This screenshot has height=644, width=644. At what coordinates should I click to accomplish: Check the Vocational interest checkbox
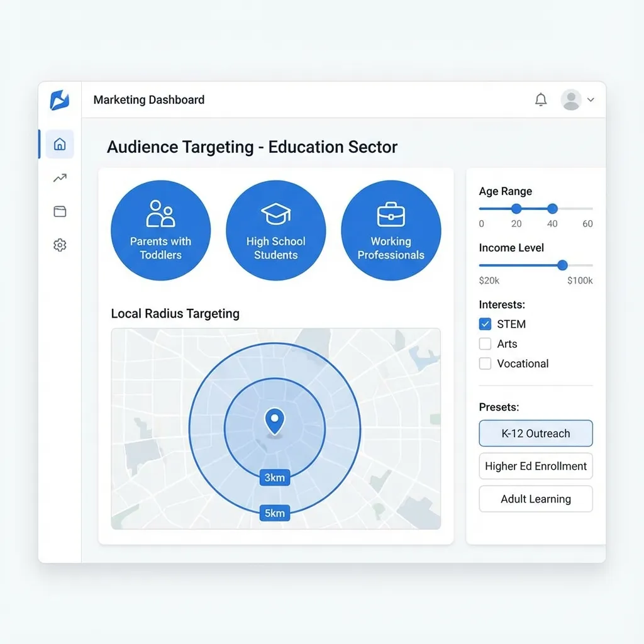[485, 364]
